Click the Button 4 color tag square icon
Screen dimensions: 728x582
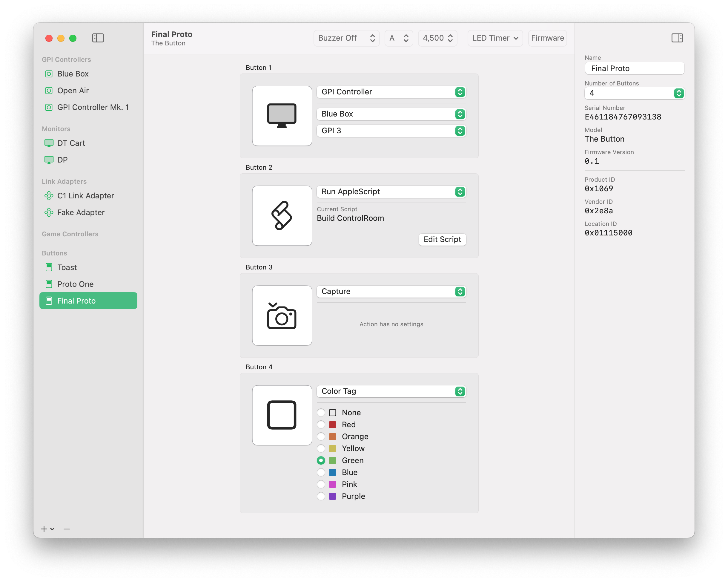click(x=282, y=415)
